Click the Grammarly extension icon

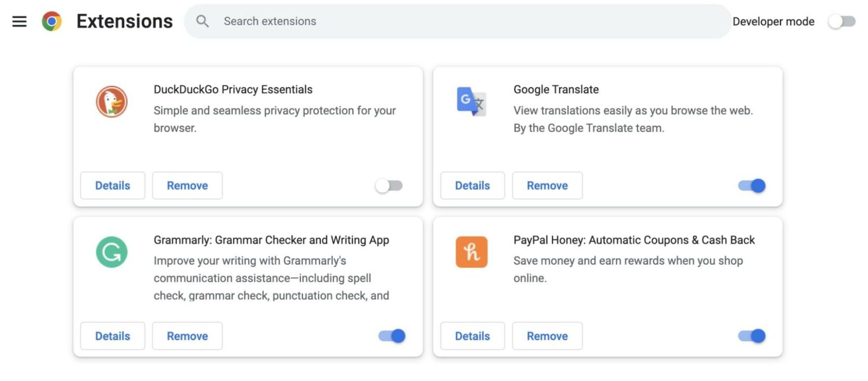coord(112,252)
